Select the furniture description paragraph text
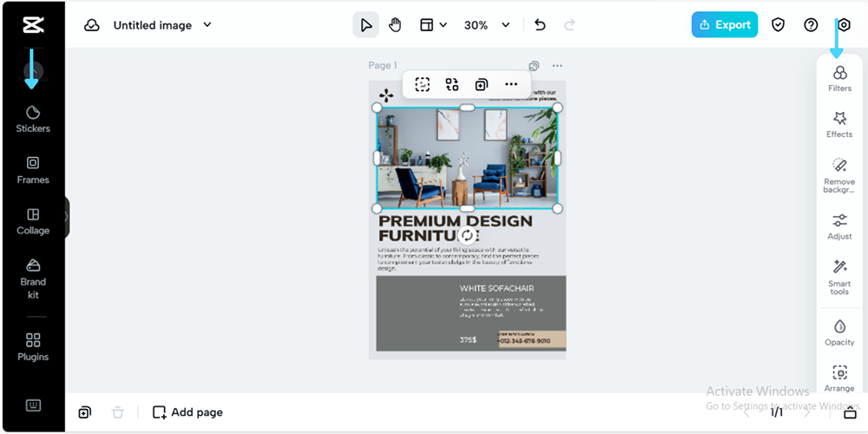The width and height of the screenshot is (868, 434). click(x=457, y=259)
